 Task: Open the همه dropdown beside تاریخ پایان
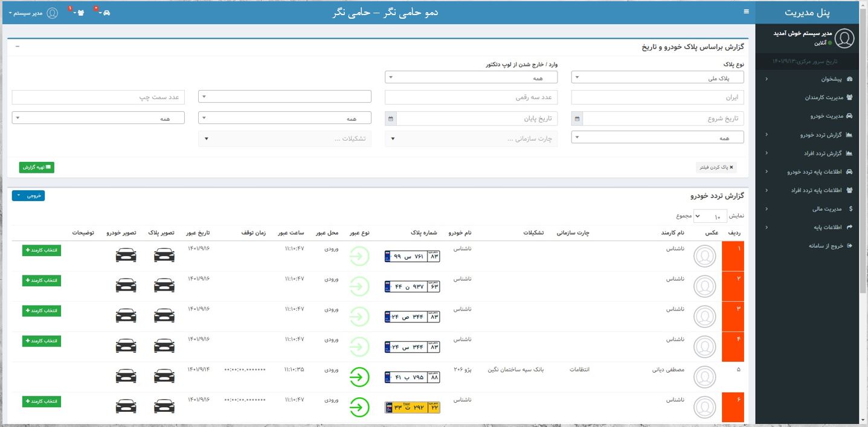point(285,119)
